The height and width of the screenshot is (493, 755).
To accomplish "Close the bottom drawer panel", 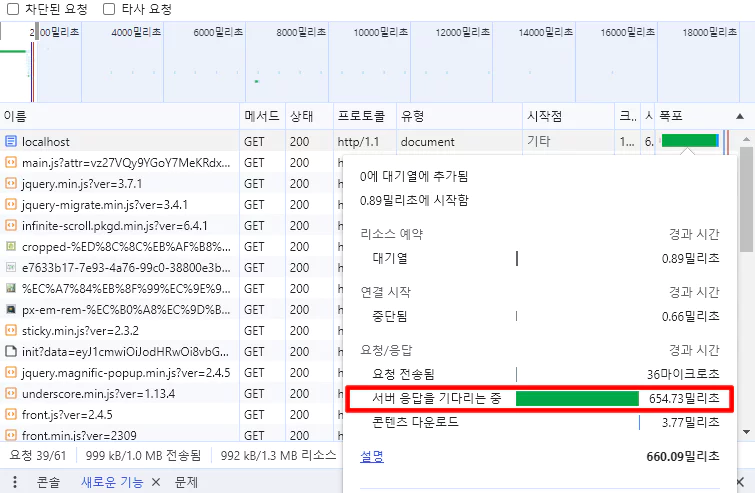I will point(741,482).
